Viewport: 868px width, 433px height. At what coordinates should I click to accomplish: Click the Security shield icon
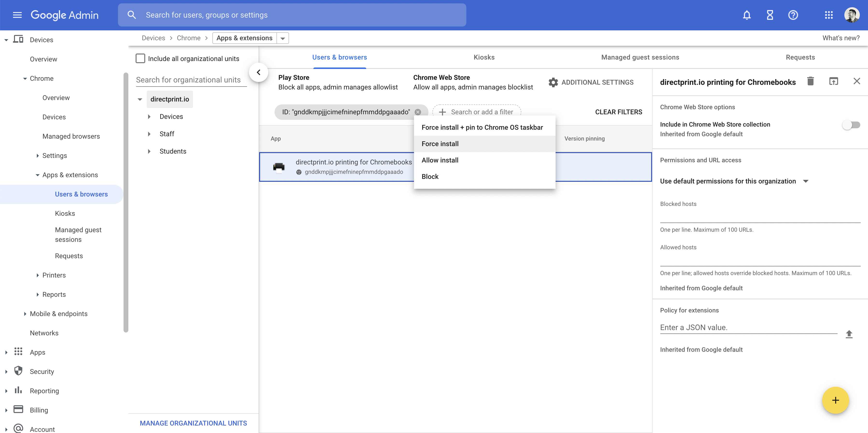click(18, 371)
